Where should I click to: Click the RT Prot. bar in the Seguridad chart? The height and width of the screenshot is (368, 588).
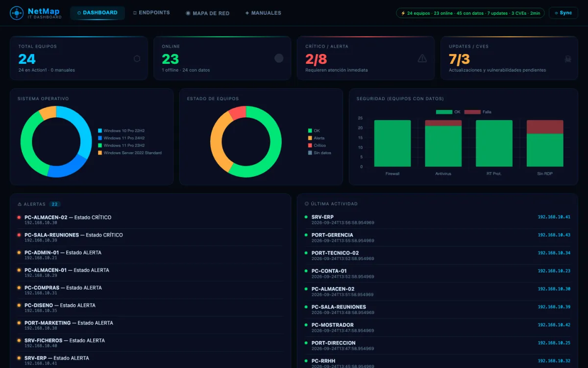pos(494,143)
